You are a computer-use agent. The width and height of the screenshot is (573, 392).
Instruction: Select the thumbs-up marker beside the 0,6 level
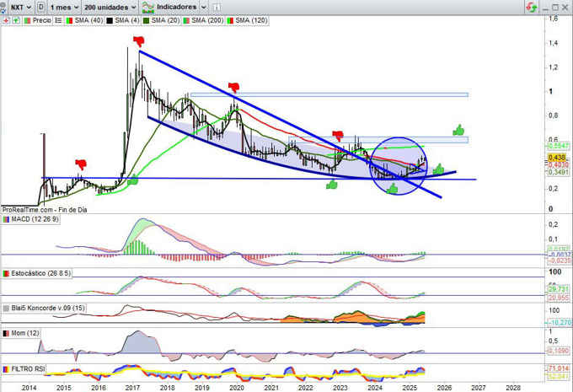pos(458,130)
